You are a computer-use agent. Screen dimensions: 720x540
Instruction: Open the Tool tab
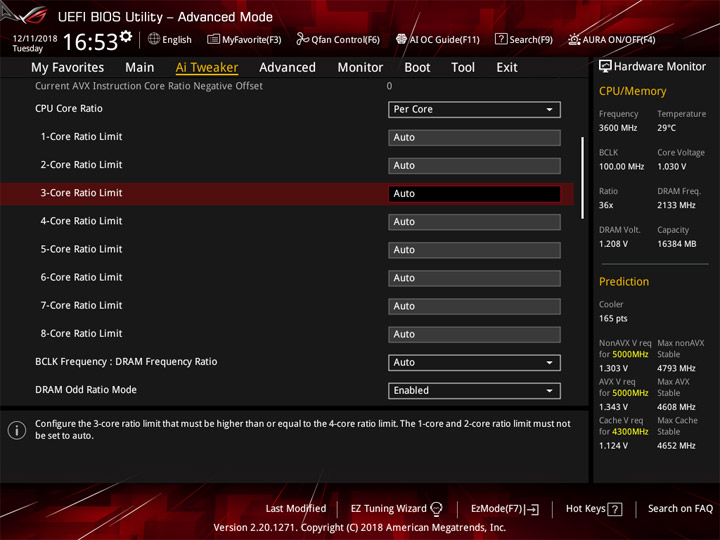point(463,68)
